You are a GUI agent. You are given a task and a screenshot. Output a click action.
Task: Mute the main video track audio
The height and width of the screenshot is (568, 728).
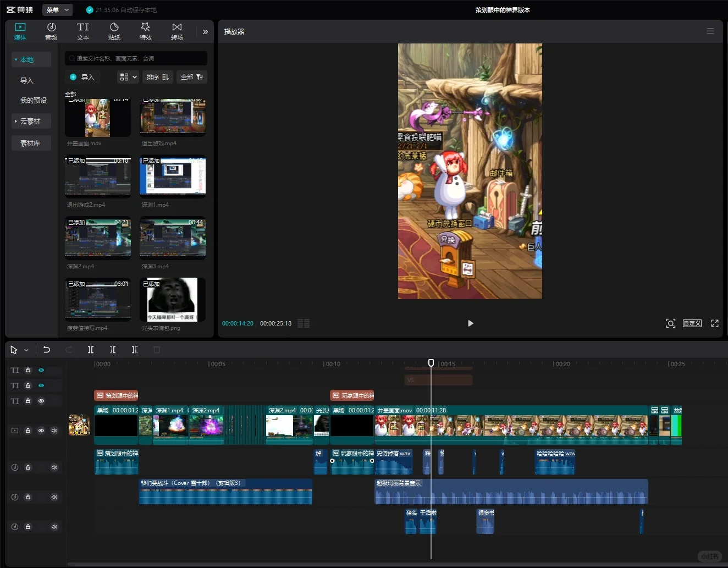(x=54, y=431)
